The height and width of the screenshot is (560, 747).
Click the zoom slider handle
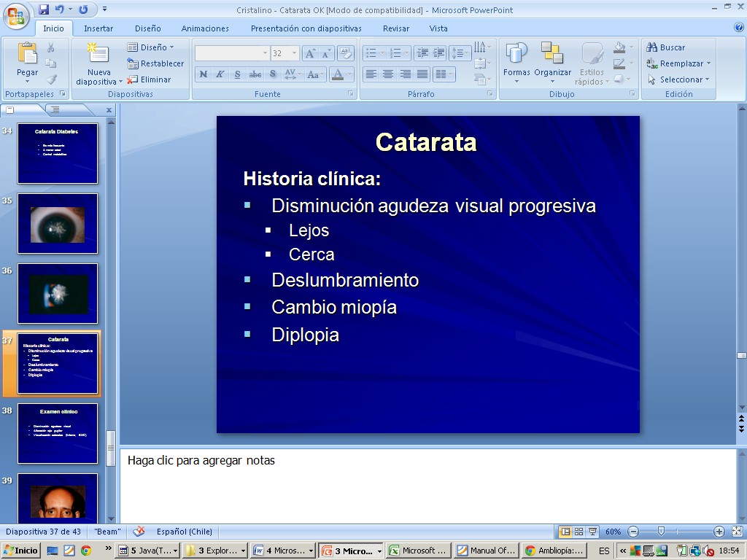(661, 532)
